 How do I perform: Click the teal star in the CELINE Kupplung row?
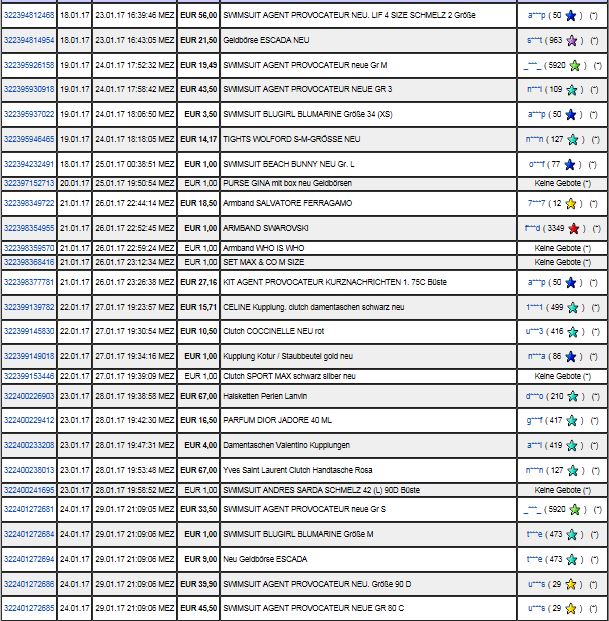573,308
